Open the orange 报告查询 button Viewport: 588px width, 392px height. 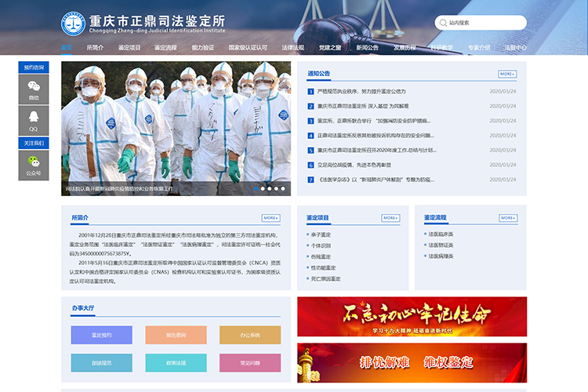pos(176,335)
